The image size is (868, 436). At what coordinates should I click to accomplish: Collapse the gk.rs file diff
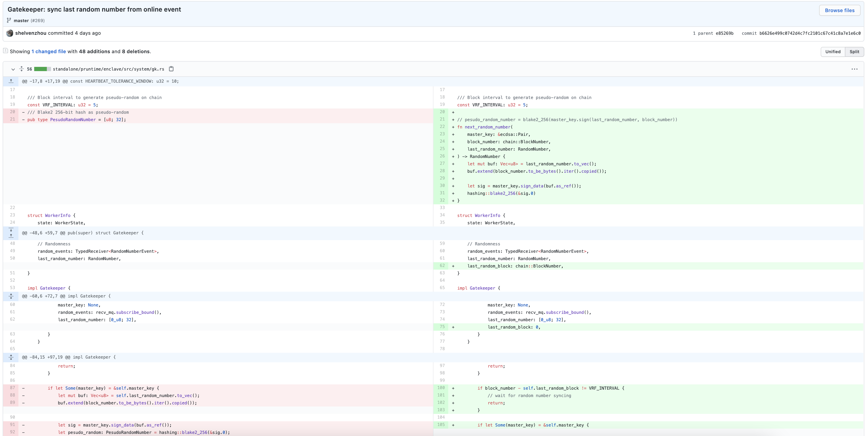[x=13, y=69]
